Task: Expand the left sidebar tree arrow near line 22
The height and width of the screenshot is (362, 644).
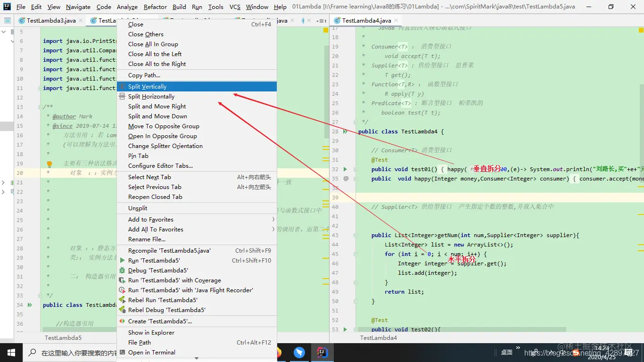Action: (x=4, y=192)
